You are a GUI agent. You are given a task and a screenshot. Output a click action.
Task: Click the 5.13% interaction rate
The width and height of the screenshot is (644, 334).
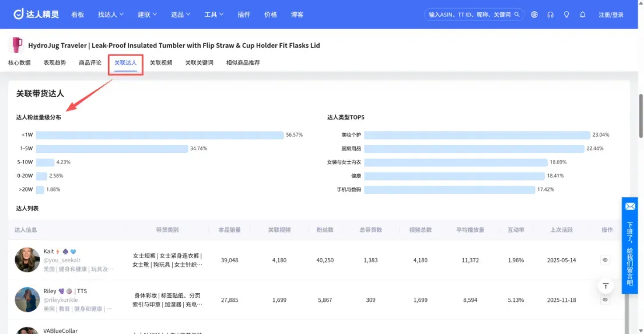[x=516, y=300]
